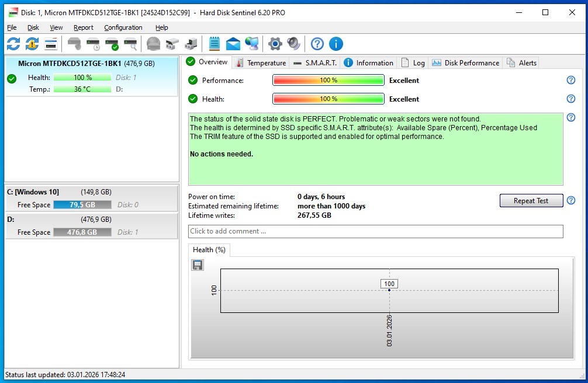Click the green status check in Micron disk panel
Screen dimensions: 588x383
pos(12,79)
